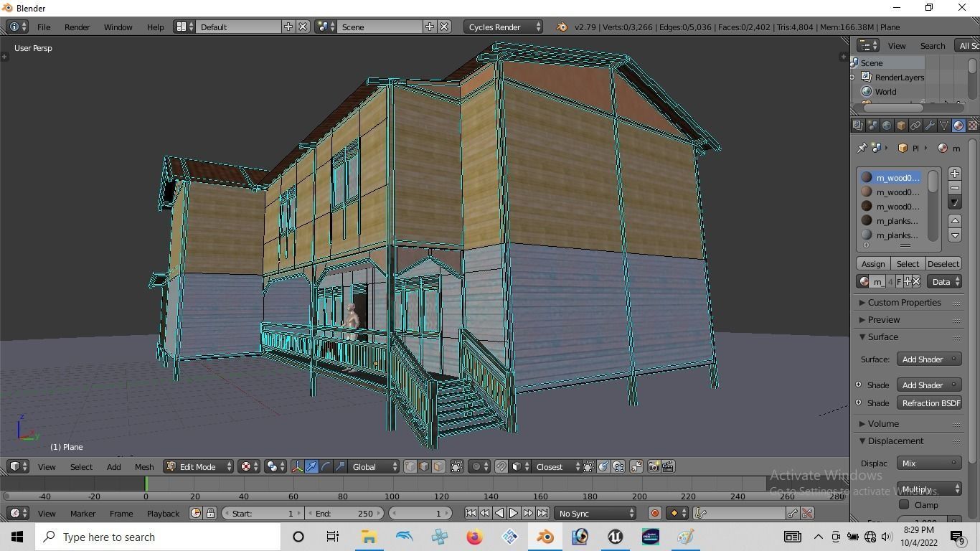Jump to the first frame of playback
The image size is (980, 551).
pos(471,513)
